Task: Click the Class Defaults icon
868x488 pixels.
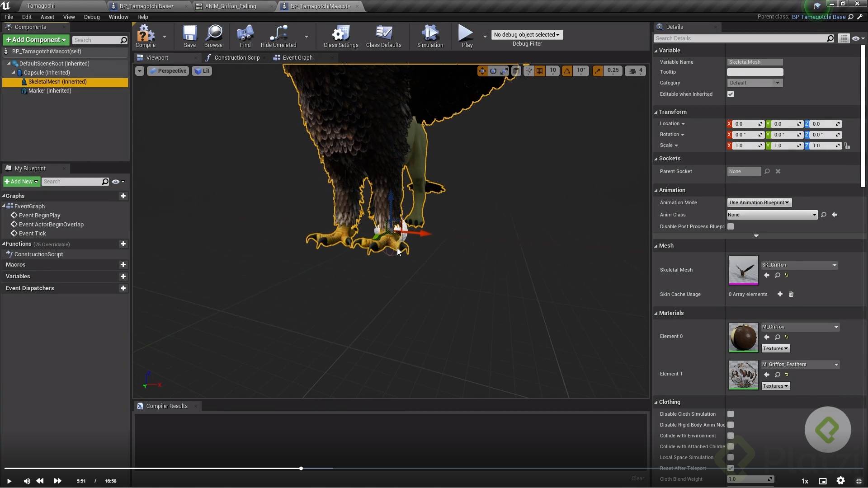Action: 383,36
